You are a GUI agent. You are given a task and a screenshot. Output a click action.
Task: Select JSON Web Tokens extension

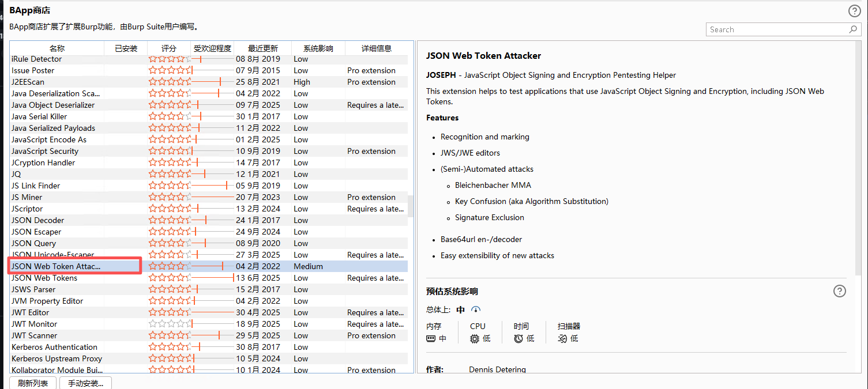click(209, 278)
